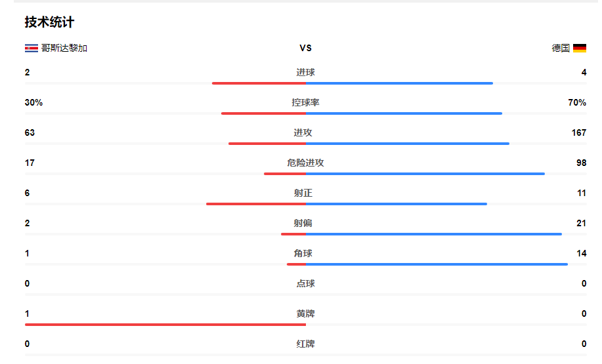Click the blue 射偏 bar for Germany
Screen dimensions: 602x364
coord(433,234)
